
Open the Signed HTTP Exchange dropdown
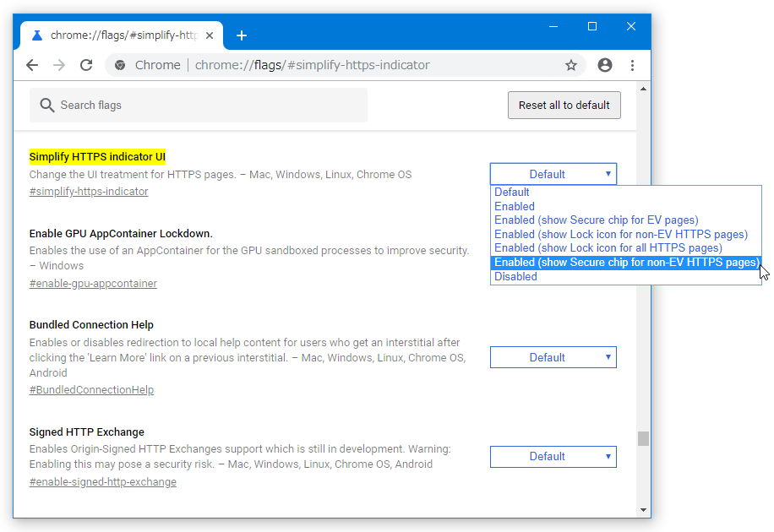[x=553, y=457]
